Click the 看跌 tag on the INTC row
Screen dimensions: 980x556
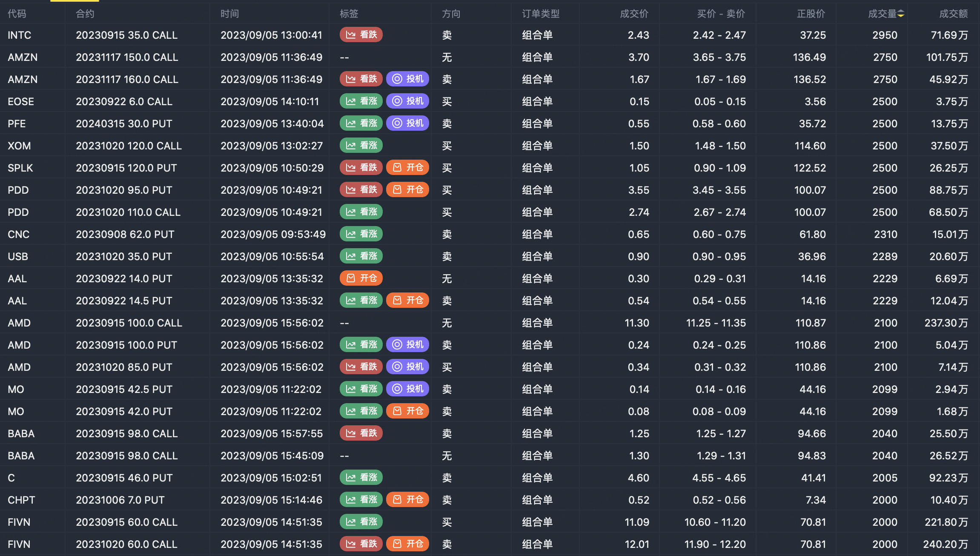pos(361,35)
